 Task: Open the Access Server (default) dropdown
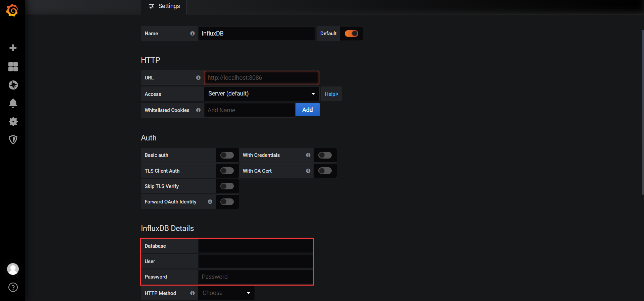point(262,94)
